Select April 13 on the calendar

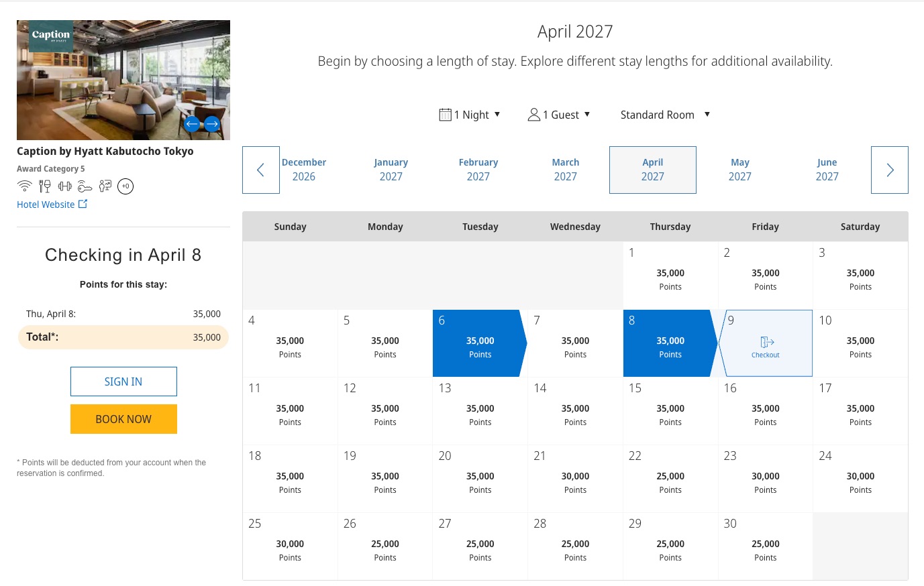tap(480, 411)
